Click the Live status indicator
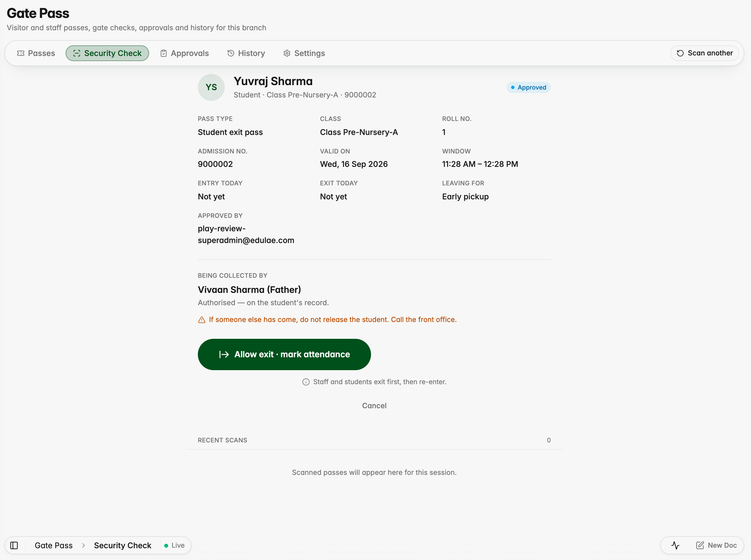This screenshot has width=751, height=560. 174,545
